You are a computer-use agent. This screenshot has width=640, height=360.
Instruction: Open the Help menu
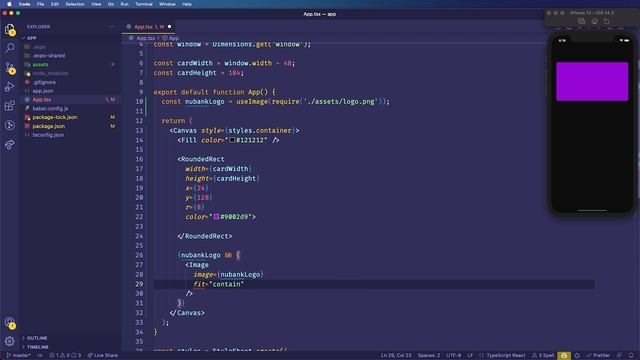click(187, 4)
